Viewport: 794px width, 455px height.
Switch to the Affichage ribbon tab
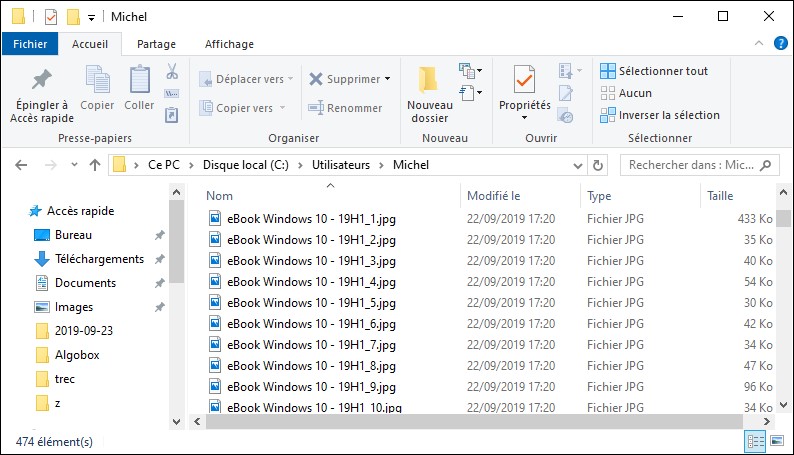(229, 44)
